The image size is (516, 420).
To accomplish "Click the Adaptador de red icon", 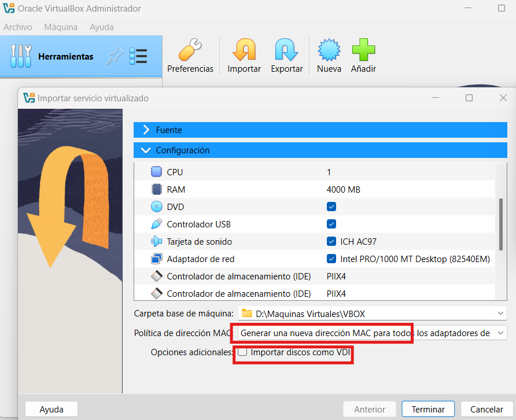I will (x=156, y=259).
